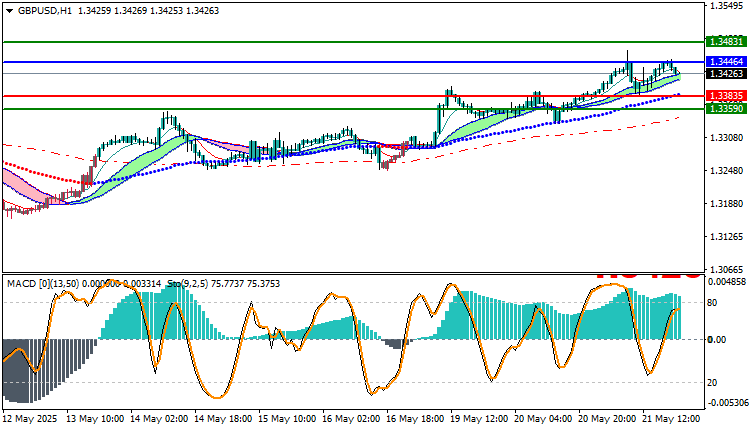The width and height of the screenshot is (750, 430).
Task: Select the green 1.33590 price label
Action: coord(727,109)
